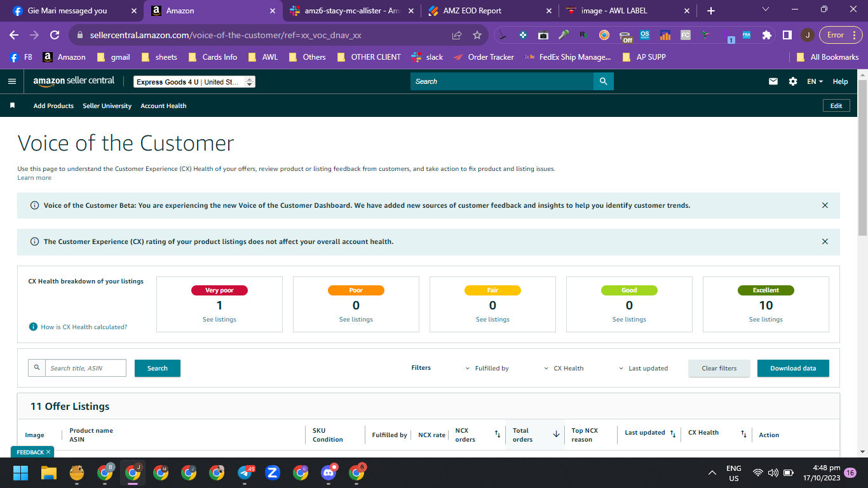
Task: Click the camera screenshot extension icon
Action: (543, 35)
